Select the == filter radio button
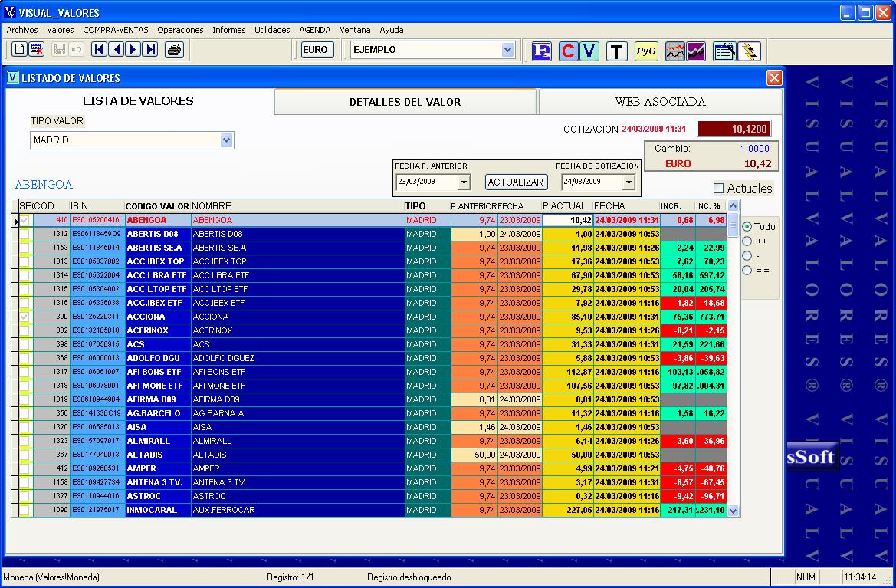This screenshot has width=896, height=588. (x=747, y=271)
